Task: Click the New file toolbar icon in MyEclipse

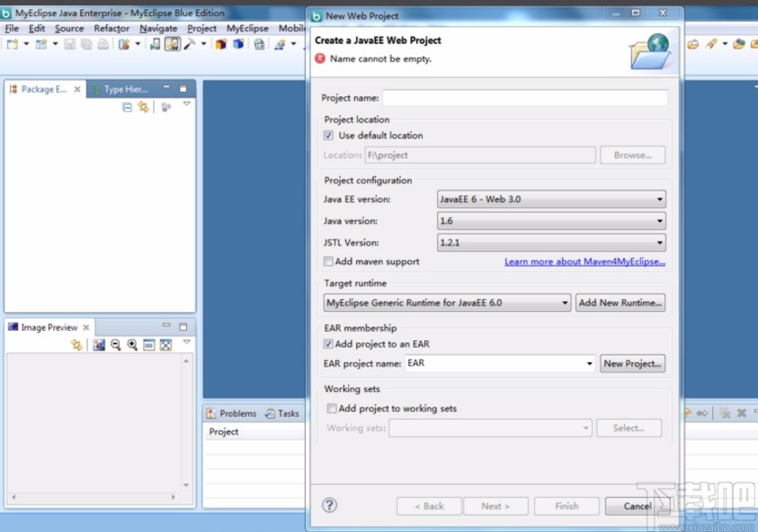Action: click(x=12, y=44)
